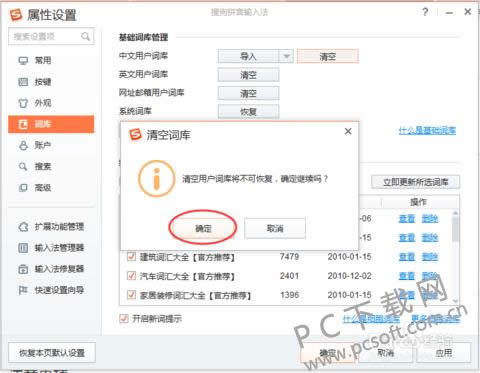Screen dimensions: 480x373
Task: Uncheck 家居装修词汇大全 checkbox
Action: tap(131, 295)
